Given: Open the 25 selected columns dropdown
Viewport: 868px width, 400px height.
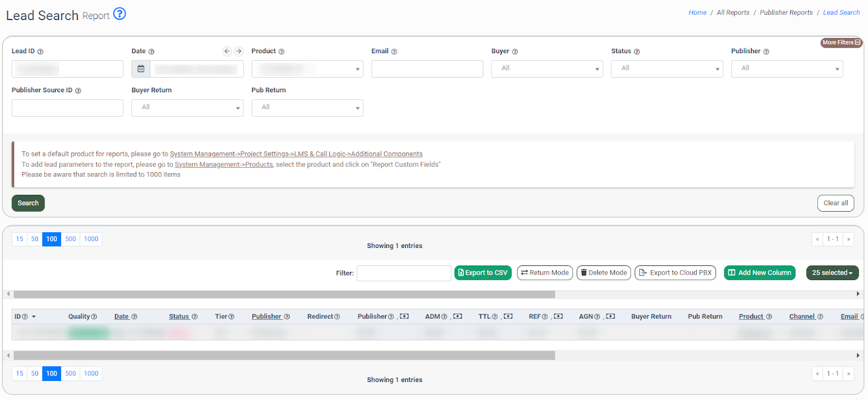Looking at the screenshot, I should click(x=832, y=273).
